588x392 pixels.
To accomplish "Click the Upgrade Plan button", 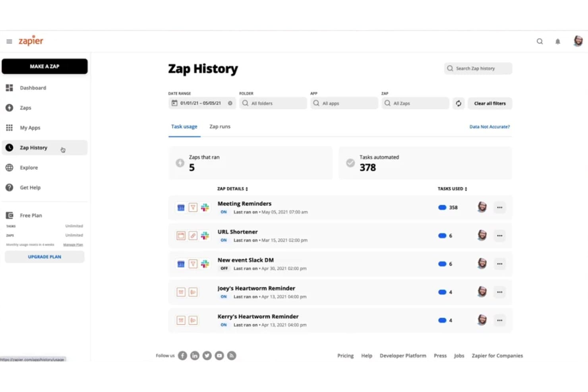I will coord(44,257).
